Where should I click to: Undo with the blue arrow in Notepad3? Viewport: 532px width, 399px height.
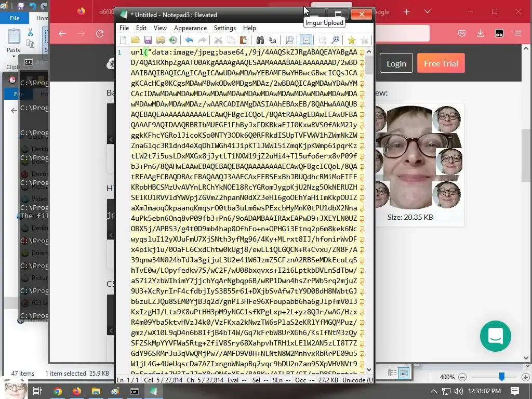coord(189,40)
